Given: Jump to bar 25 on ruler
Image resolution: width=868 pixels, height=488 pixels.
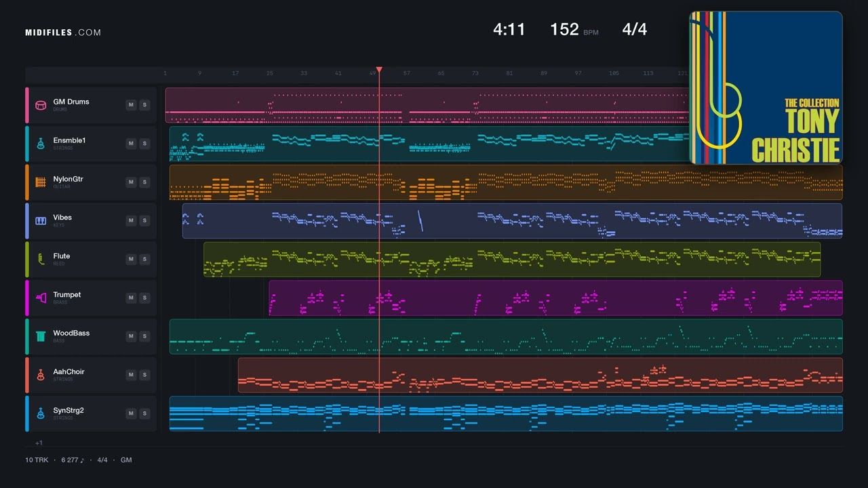Looking at the screenshot, I should pyautogui.click(x=270, y=73).
